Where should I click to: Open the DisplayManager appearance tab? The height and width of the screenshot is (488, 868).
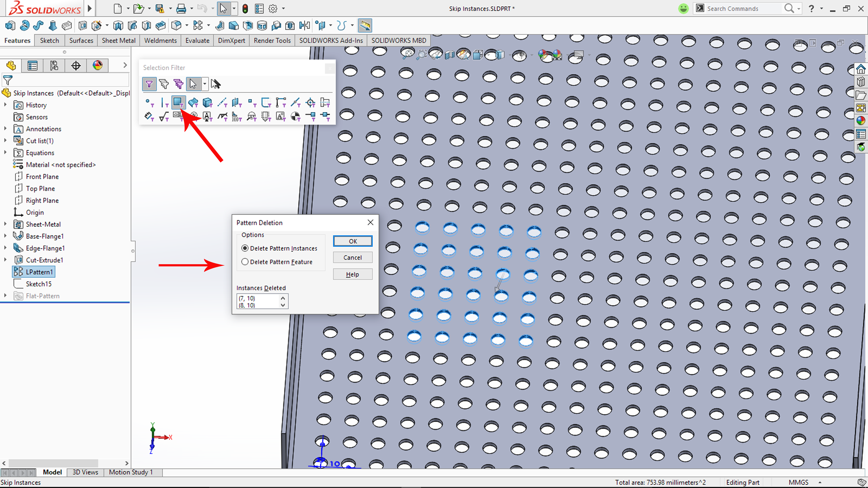pyautogui.click(x=97, y=65)
